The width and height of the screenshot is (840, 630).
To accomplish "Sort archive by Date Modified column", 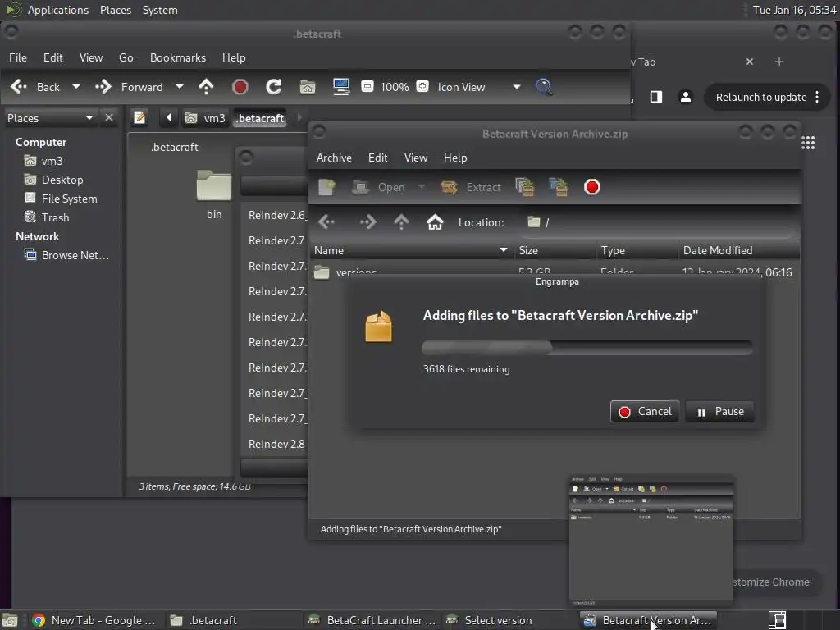I will click(x=739, y=250).
